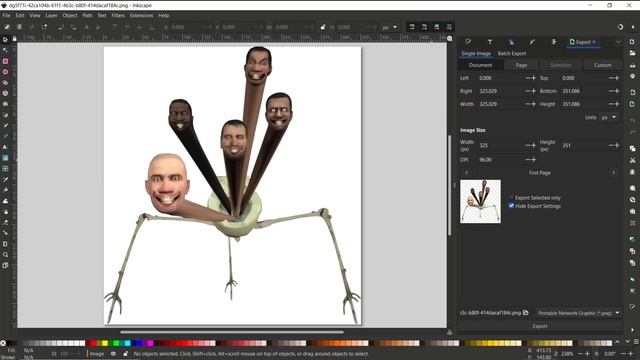This screenshot has height=360, width=640.
Task: Select the Page export area button
Action: point(521,65)
